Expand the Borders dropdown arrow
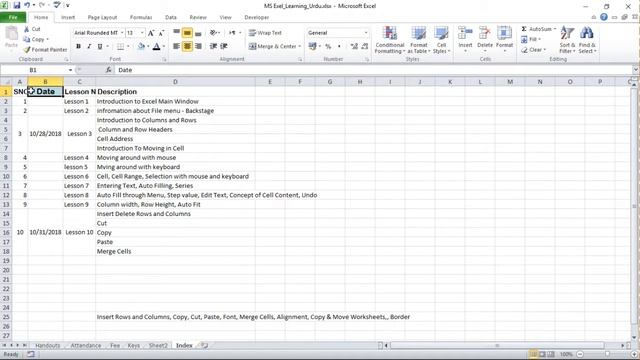 pyautogui.click(x=127, y=47)
